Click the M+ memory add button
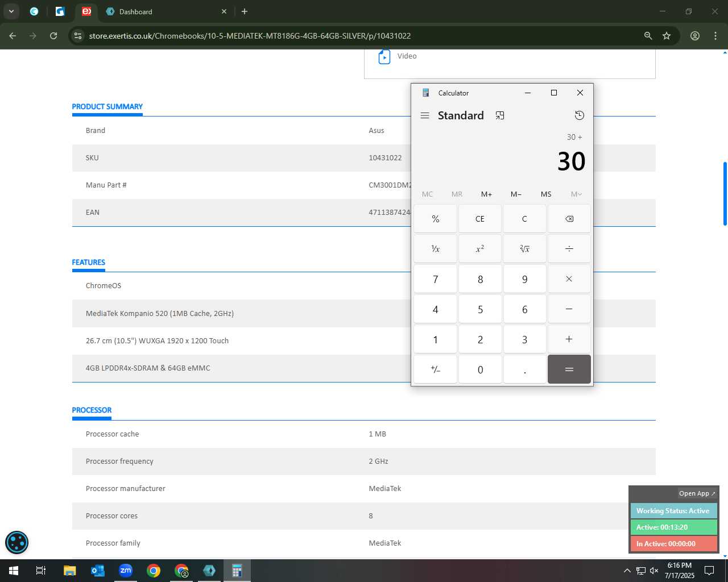Viewport: 728px width, 582px height. 486,194
